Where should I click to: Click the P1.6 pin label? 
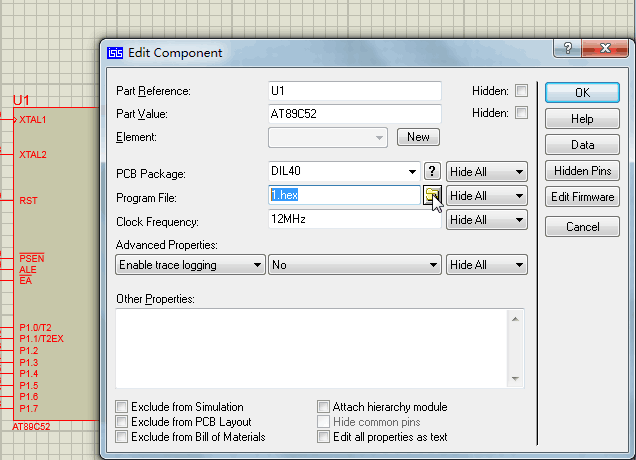pyautogui.click(x=29, y=397)
